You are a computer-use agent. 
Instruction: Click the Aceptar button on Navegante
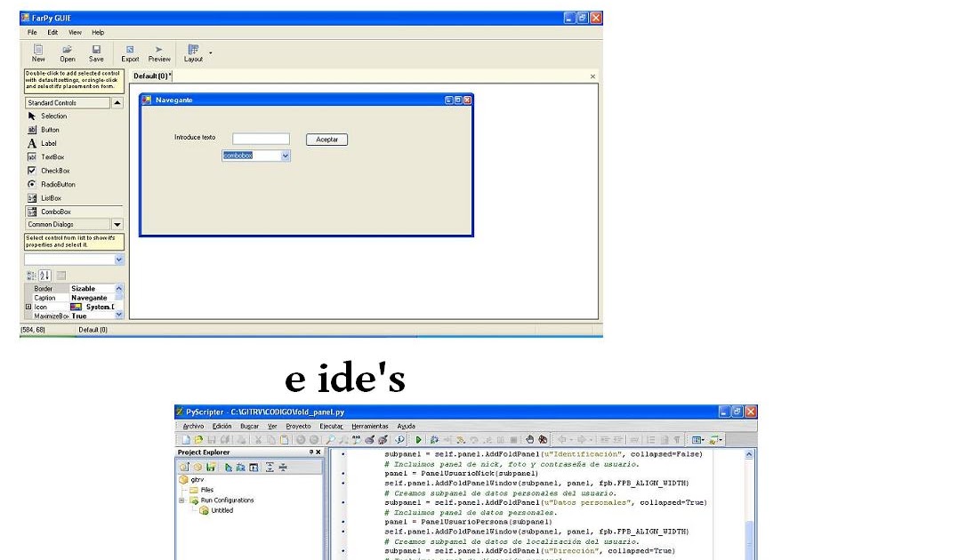click(x=327, y=140)
